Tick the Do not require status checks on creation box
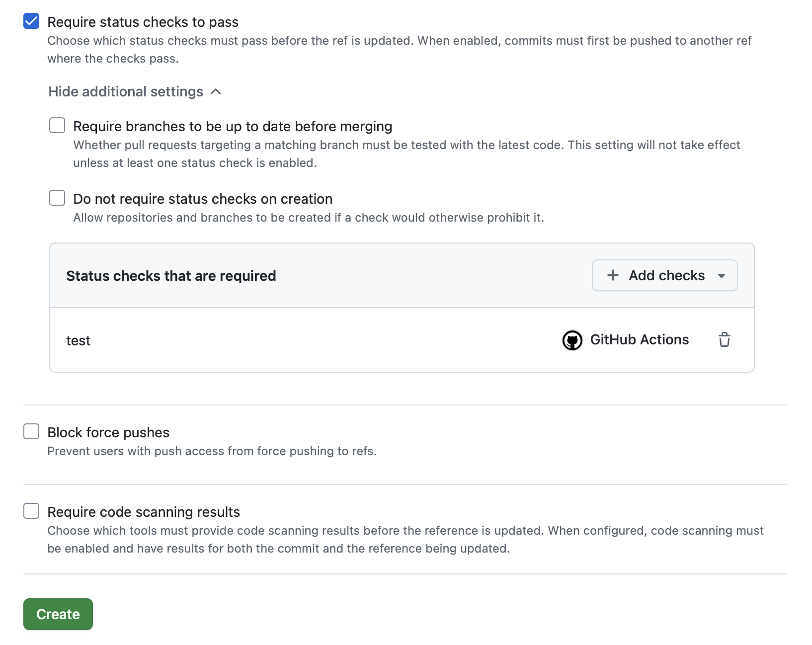Viewport: 812px width, 645px height. [57, 198]
